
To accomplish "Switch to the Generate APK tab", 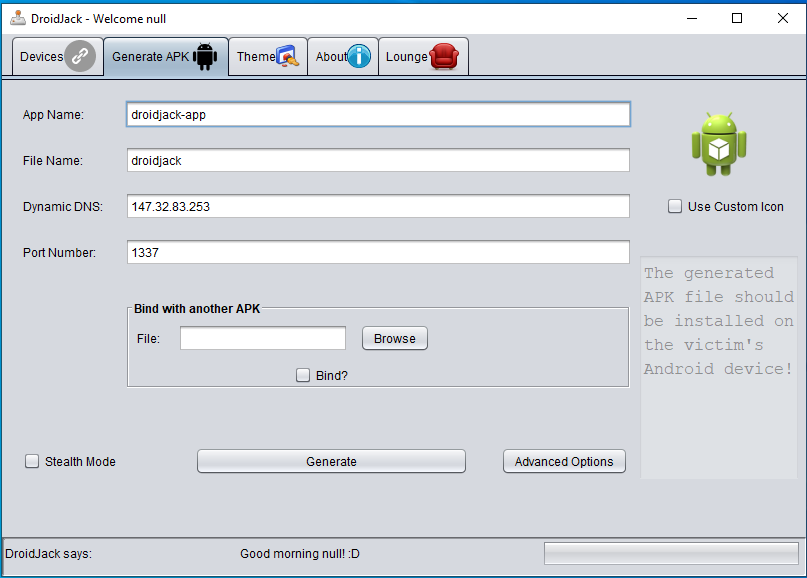I will click(x=166, y=57).
